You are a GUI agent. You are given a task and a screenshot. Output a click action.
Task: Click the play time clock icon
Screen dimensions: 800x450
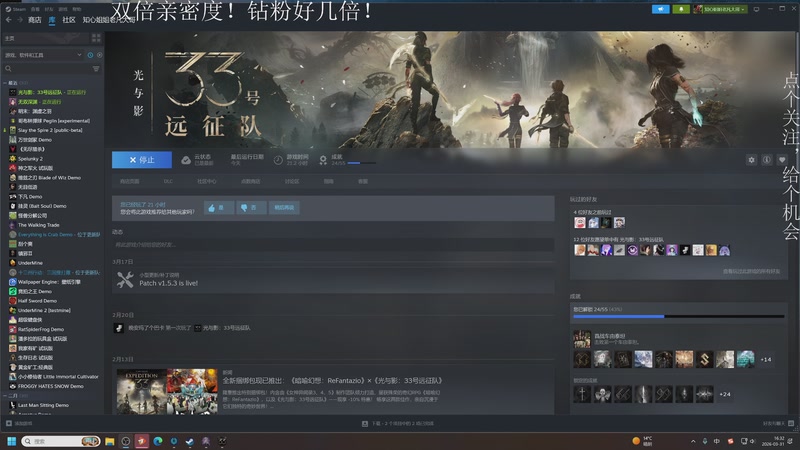click(x=278, y=160)
